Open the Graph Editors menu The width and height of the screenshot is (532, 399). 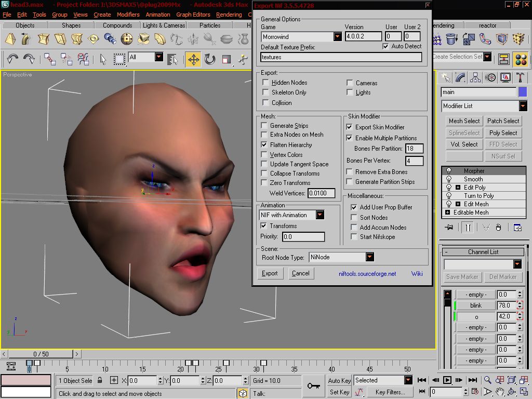[x=193, y=15]
